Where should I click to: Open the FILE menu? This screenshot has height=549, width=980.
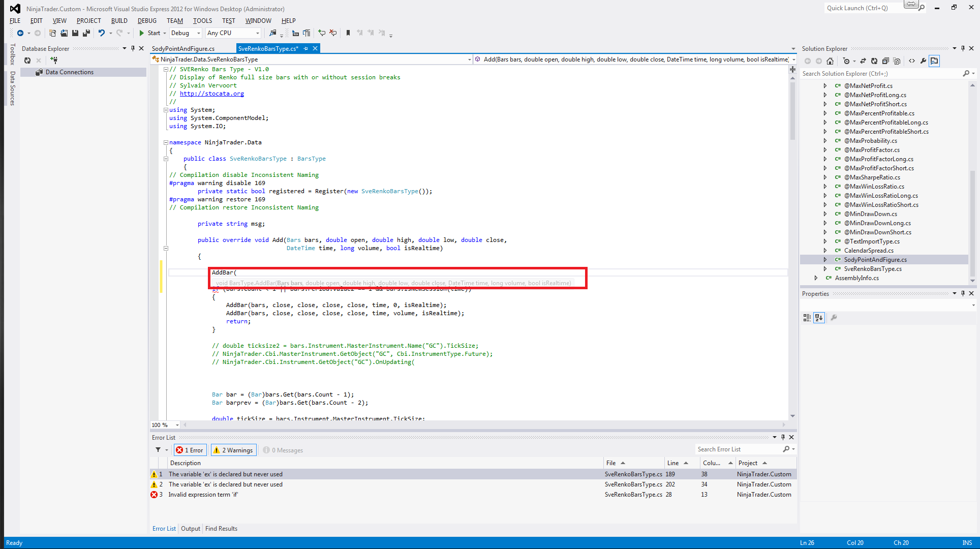click(x=15, y=20)
